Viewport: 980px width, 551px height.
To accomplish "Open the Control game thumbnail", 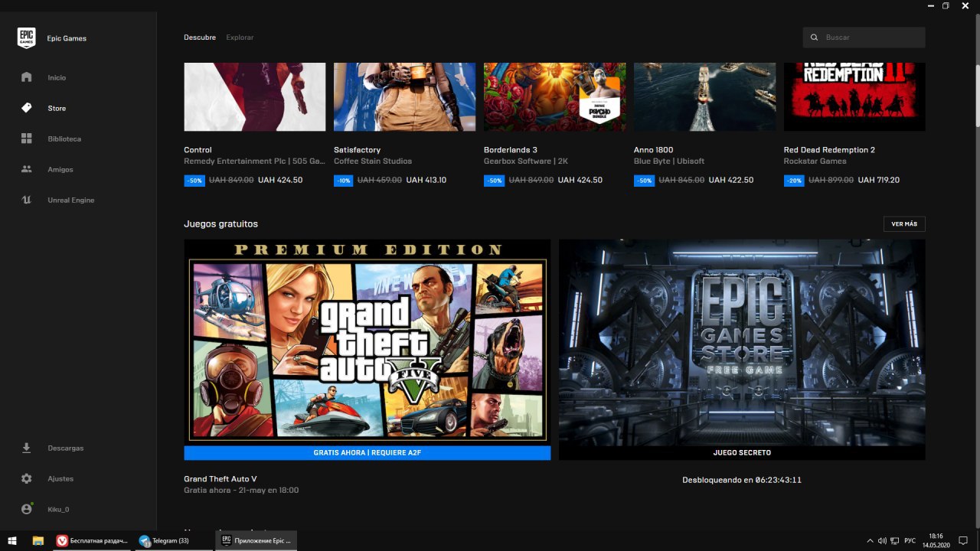I will pos(255,96).
